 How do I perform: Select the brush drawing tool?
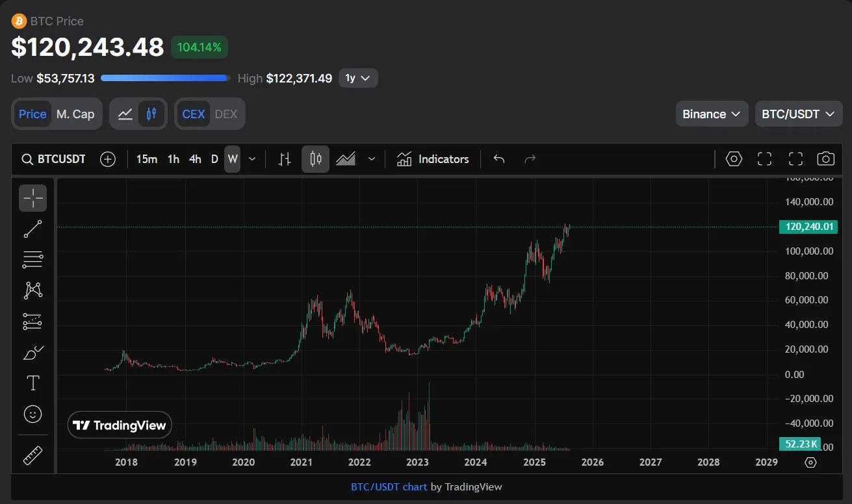(32, 352)
